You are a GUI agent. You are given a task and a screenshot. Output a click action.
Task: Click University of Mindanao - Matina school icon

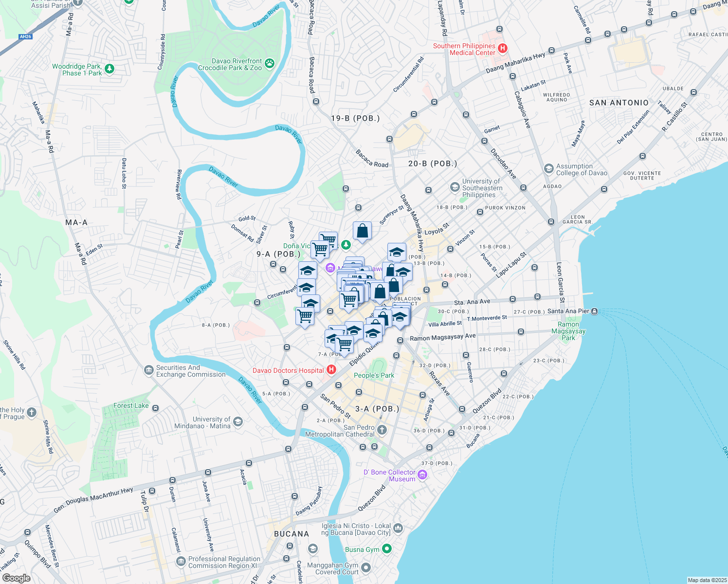[x=238, y=421]
